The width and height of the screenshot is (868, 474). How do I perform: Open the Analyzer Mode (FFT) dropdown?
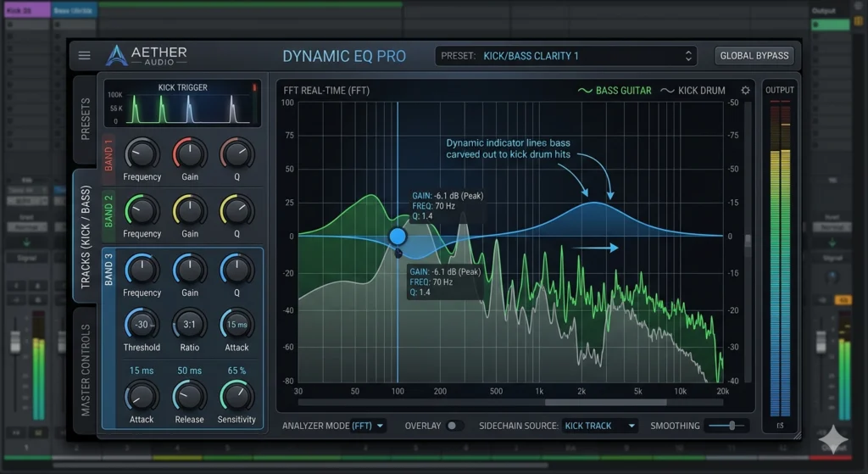(x=368, y=426)
